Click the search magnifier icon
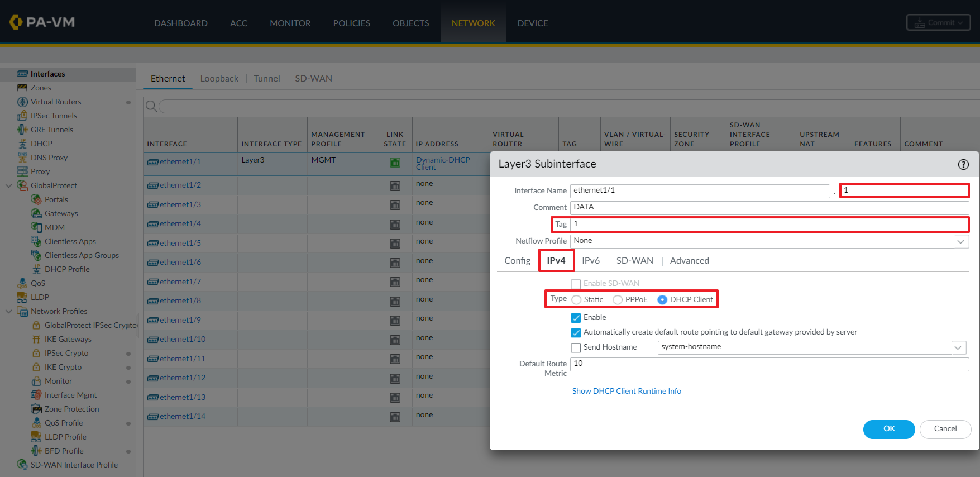This screenshot has width=980, height=477. 151,106
